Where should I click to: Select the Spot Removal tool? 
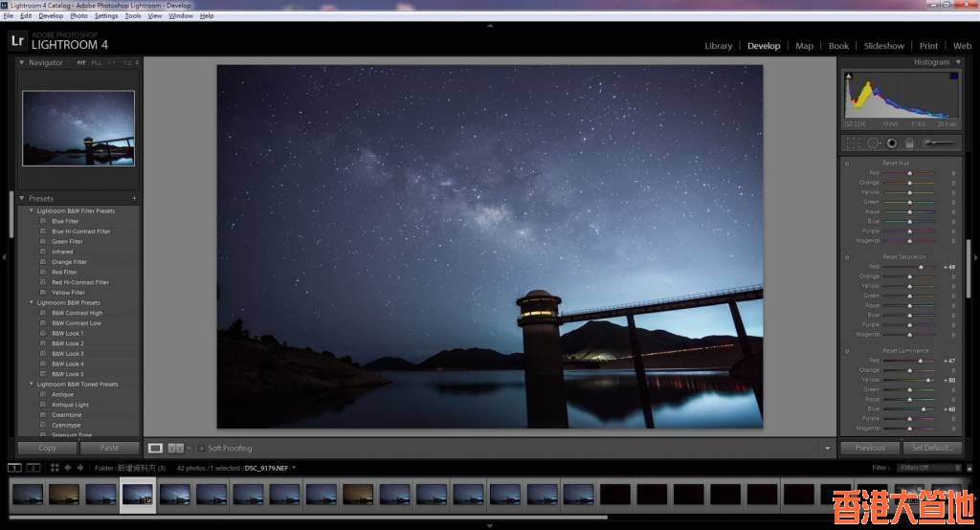click(x=873, y=144)
